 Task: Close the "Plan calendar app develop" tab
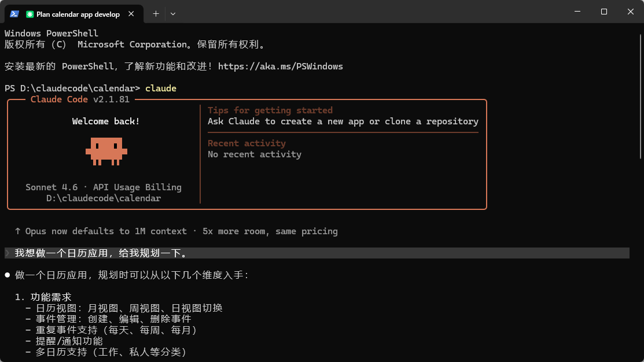click(x=134, y=14)
